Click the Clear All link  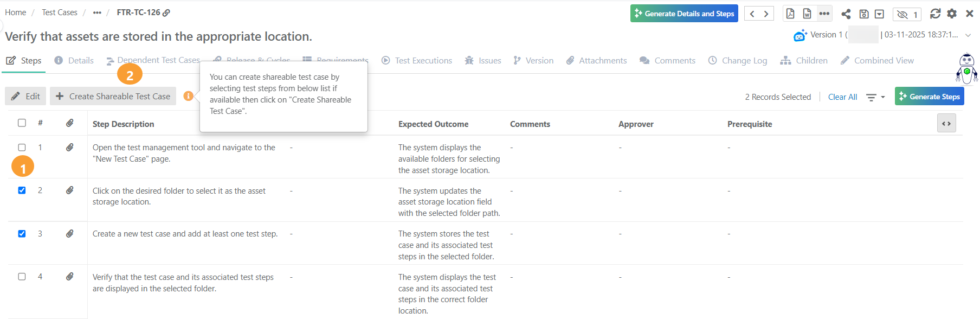click(x=842, y=97)
